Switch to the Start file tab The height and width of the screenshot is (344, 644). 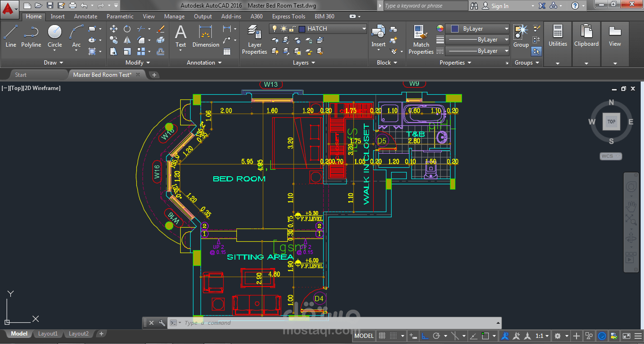coord(21,75)
